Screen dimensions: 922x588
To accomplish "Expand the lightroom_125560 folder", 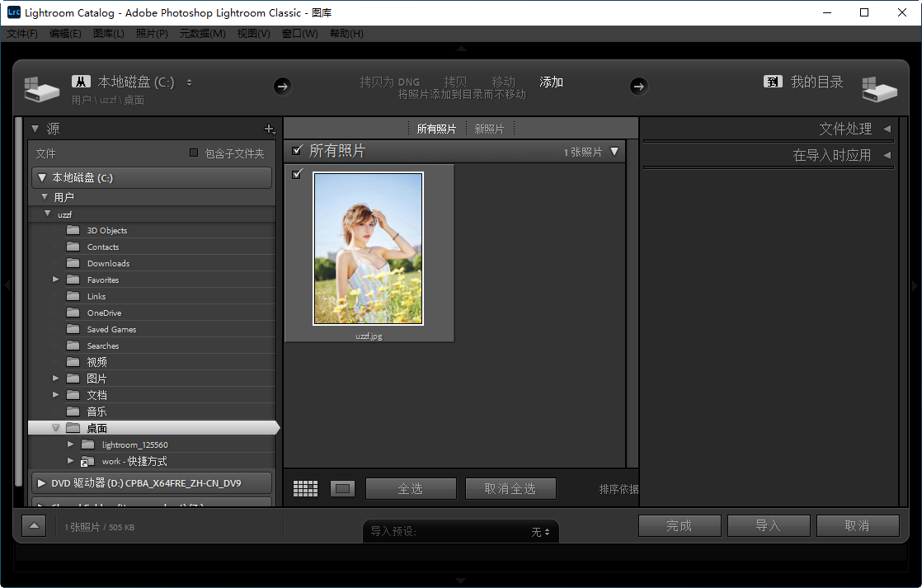I will click(70, 445).
